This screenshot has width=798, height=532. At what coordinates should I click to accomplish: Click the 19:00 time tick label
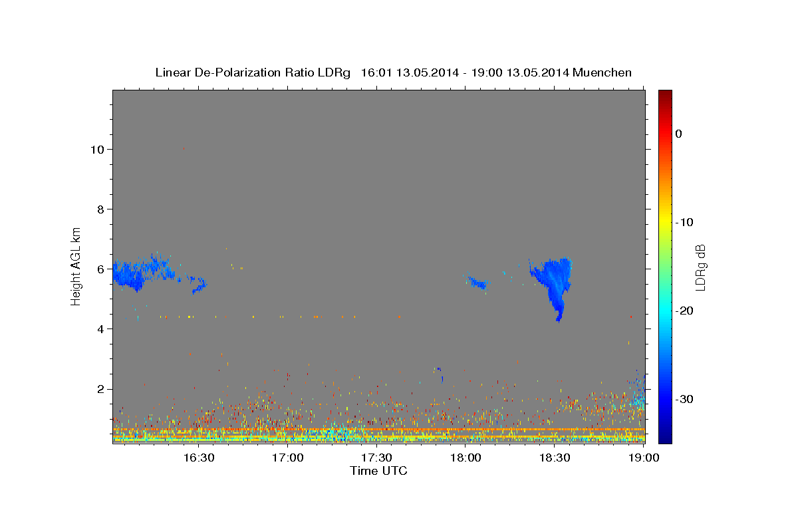644,458
